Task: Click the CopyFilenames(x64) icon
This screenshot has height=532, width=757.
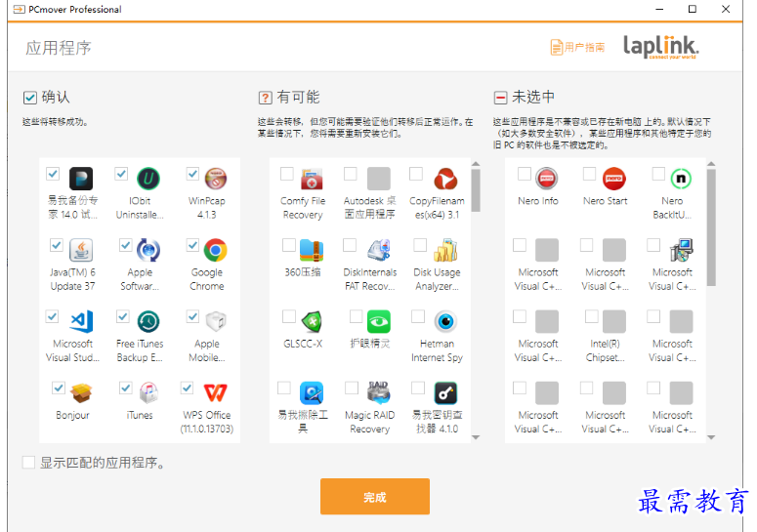Action: [x=445, y=179]
